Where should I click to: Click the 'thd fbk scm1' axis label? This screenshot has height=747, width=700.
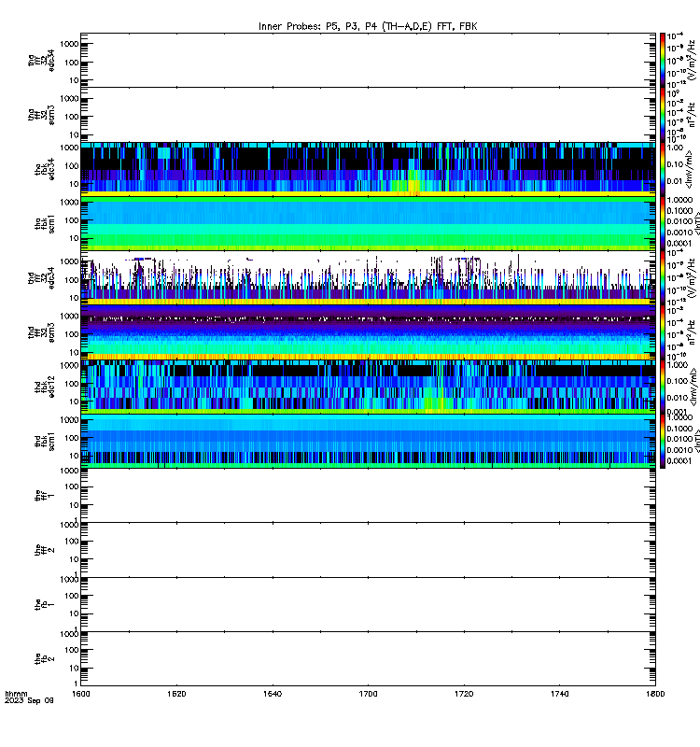45,441
